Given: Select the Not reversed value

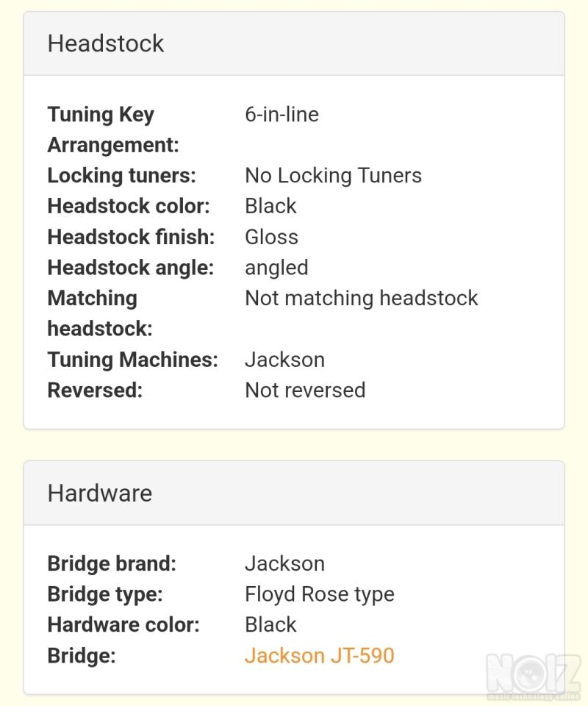Looking at the screenshot, I should click(x=305, y=390).
